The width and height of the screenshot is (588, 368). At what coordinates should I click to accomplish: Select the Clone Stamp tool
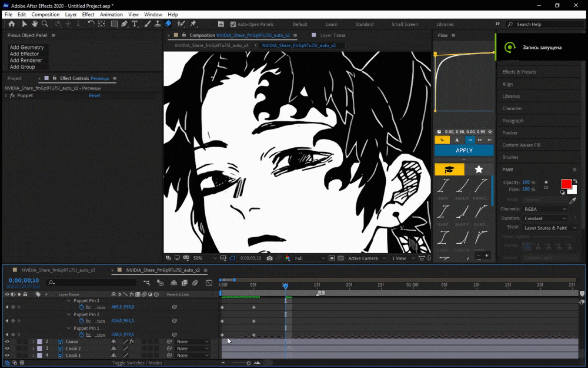pos(158,24)
